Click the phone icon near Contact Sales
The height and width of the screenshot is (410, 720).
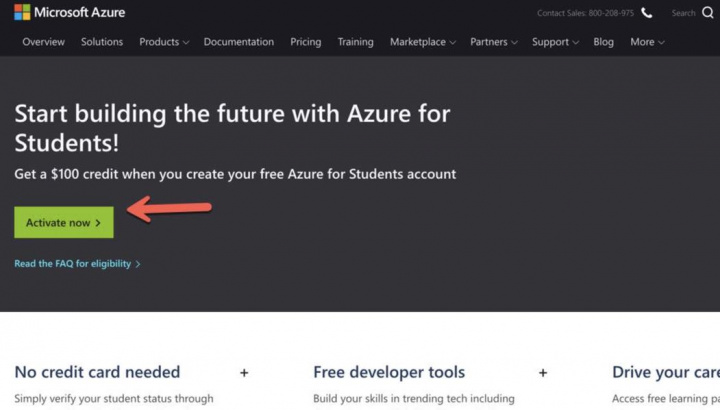click(x=647, y=13)
